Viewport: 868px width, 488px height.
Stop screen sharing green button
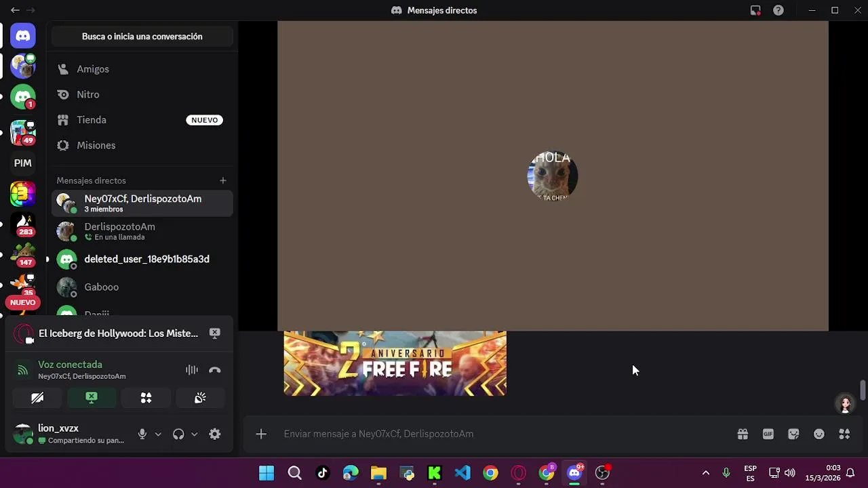(92, 398)
